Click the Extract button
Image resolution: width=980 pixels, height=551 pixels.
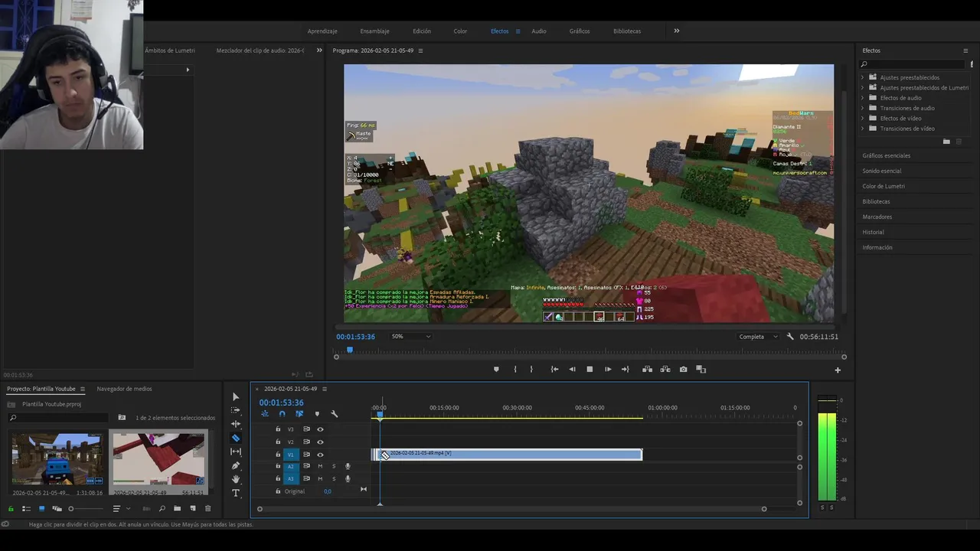pyautogui.click(x=665, y=370)
